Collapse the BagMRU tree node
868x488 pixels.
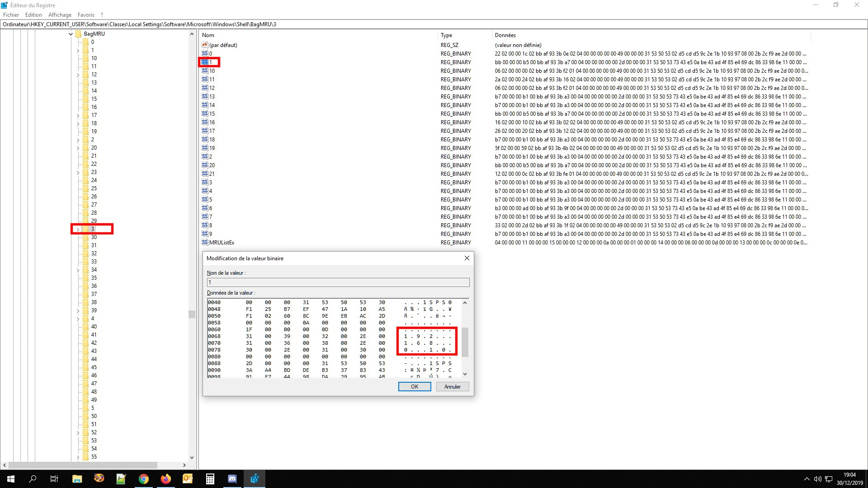tap(71, 34)
